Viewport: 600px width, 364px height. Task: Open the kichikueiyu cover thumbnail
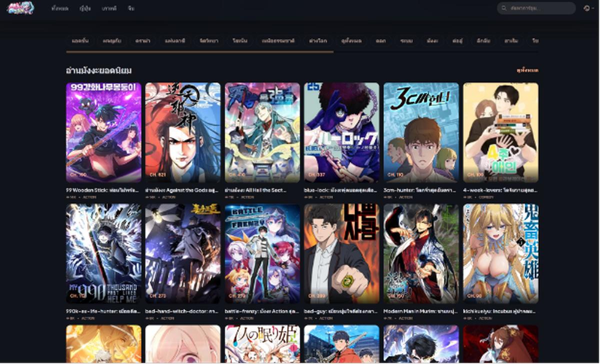500,254
